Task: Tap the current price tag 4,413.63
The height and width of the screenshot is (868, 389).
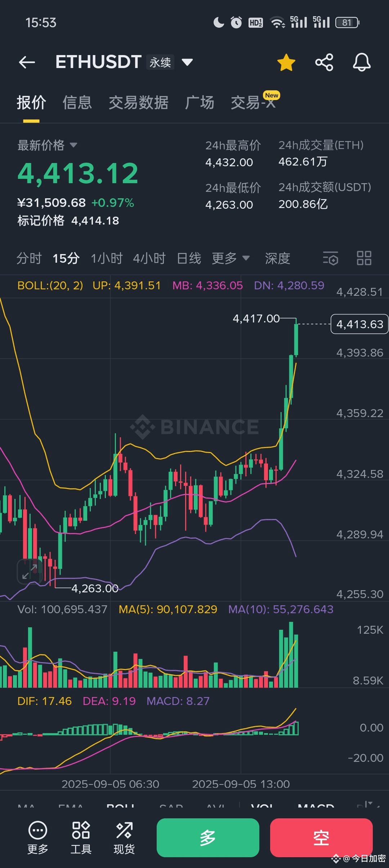Action: coord(359,324)
